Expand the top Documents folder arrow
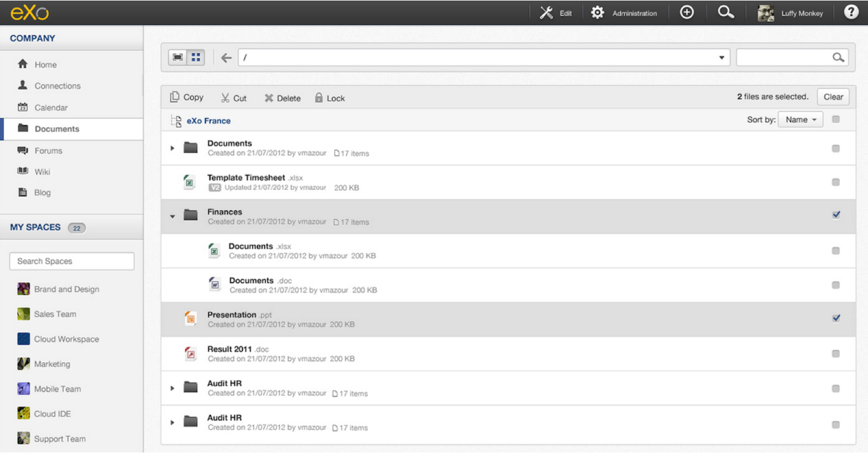868x453 pixels. click(172, 148)
